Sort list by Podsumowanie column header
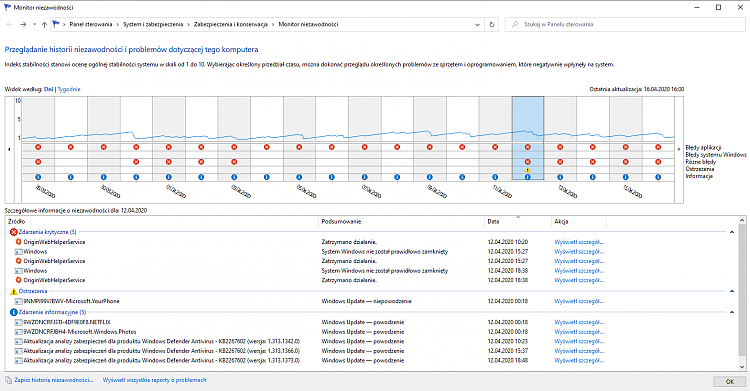The height and width of the screenshot is (391, 750). (401, 222)
